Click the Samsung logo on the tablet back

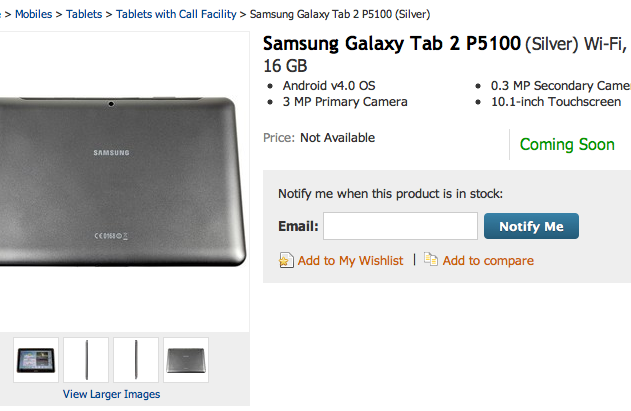pos(111,153)
